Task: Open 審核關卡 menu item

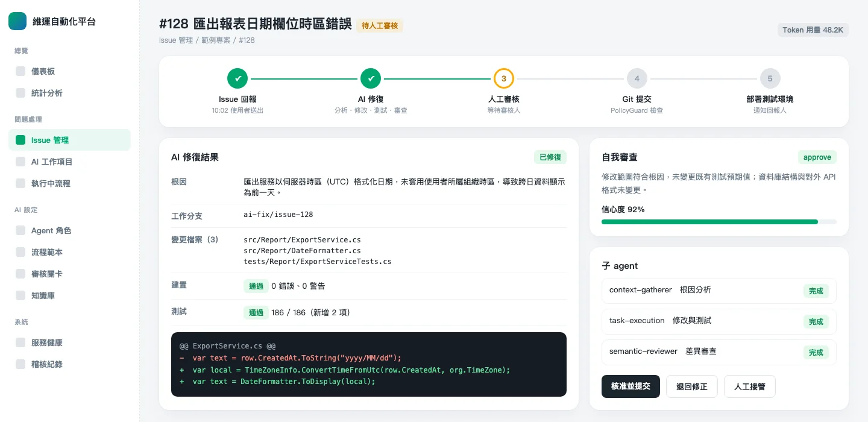Action: [69, 274]
